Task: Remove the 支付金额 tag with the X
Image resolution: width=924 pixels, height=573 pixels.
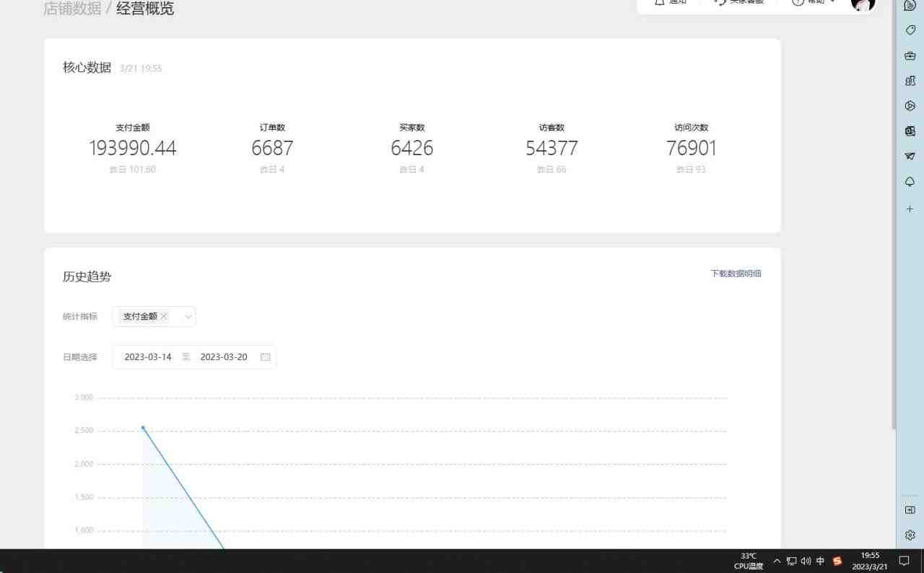Action: tap(164, 316)
